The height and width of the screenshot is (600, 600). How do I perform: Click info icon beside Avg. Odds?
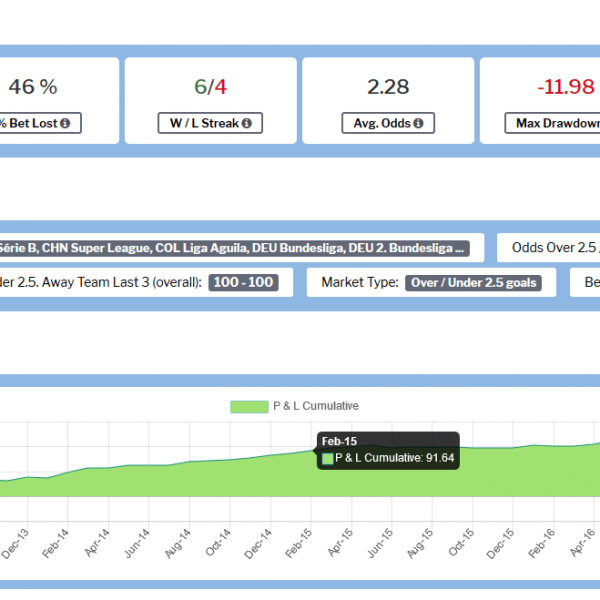pyautogui.click(x=419, y=123)
